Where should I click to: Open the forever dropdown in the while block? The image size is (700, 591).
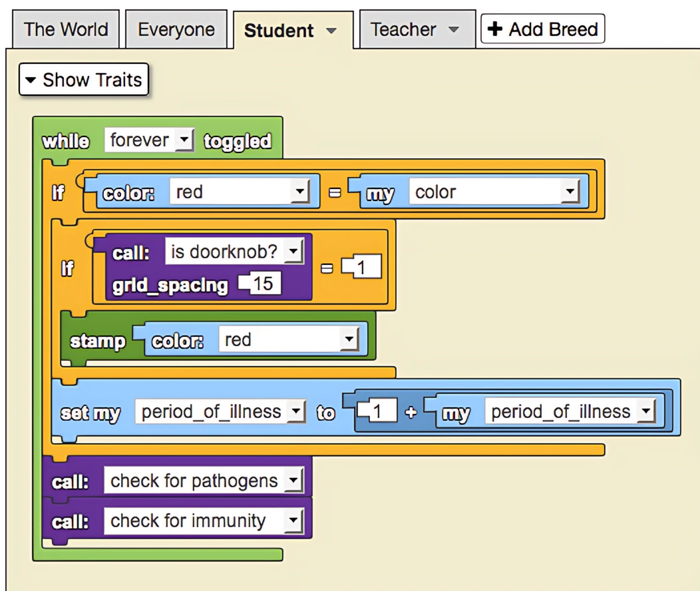tap(184, 140)
